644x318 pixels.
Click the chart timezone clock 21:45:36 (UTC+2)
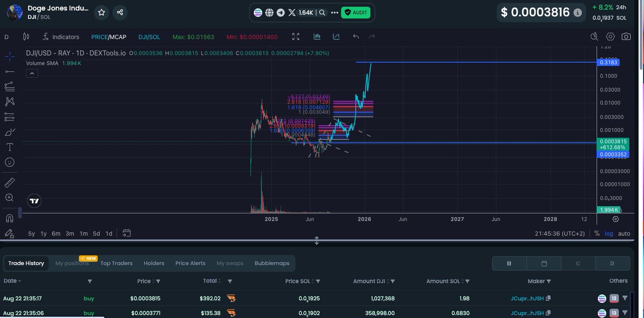(x=560, y=234)
